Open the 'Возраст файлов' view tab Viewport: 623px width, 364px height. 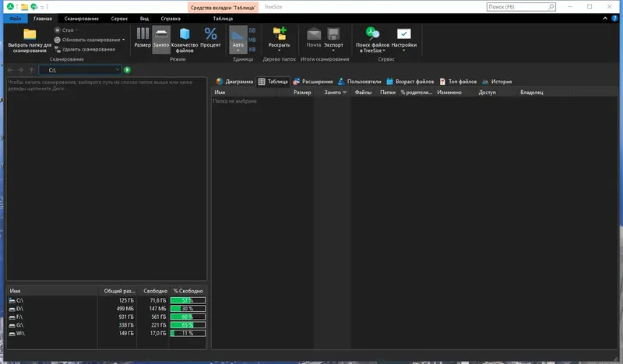coord(410,82)
